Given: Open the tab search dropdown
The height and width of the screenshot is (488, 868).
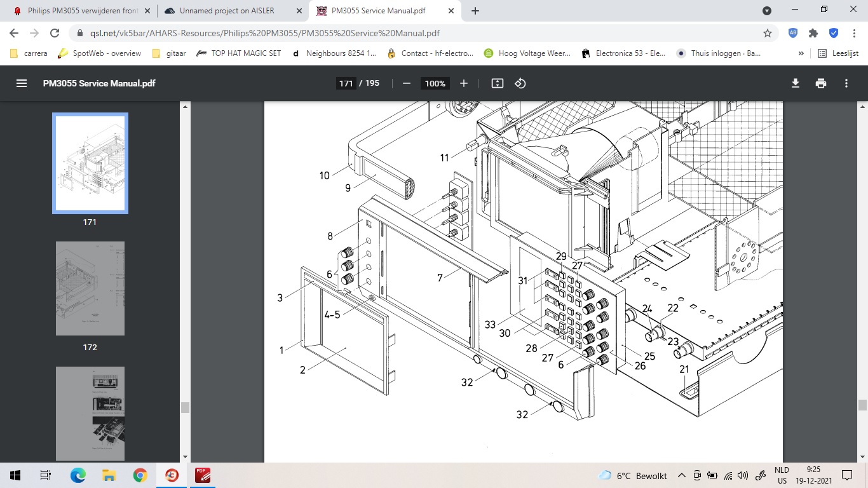Looking at the screenshot, I should (767, 10).
